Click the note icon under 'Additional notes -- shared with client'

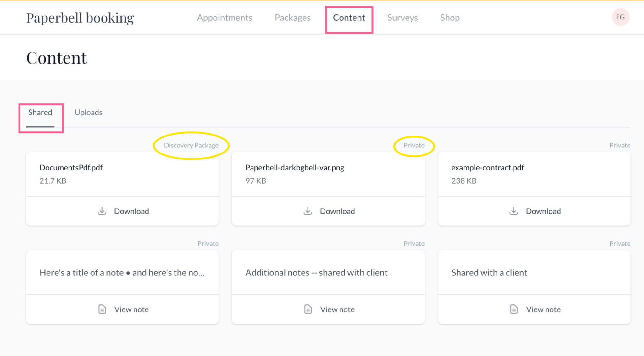308,309
